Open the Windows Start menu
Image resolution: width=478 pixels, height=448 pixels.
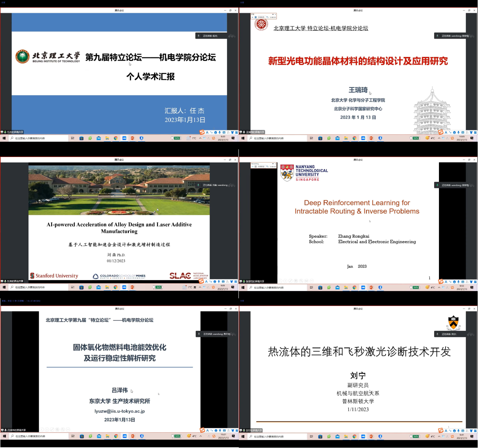click(x=4, y=138)
